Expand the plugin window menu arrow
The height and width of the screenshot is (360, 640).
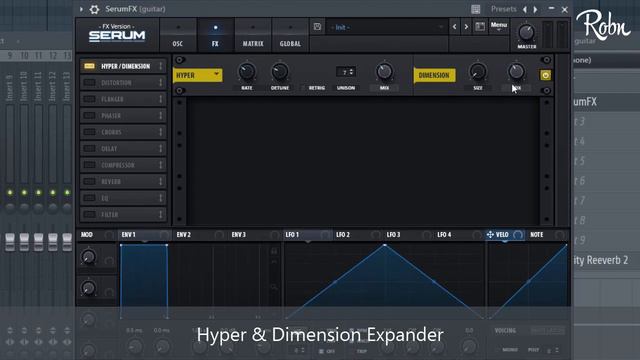81,9
